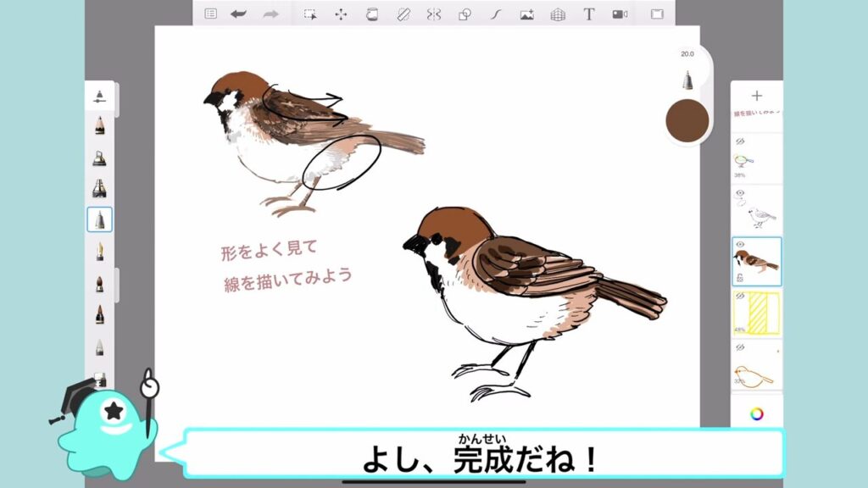Open the color wheel editor

pyautogui.click(x=756, y=413)
